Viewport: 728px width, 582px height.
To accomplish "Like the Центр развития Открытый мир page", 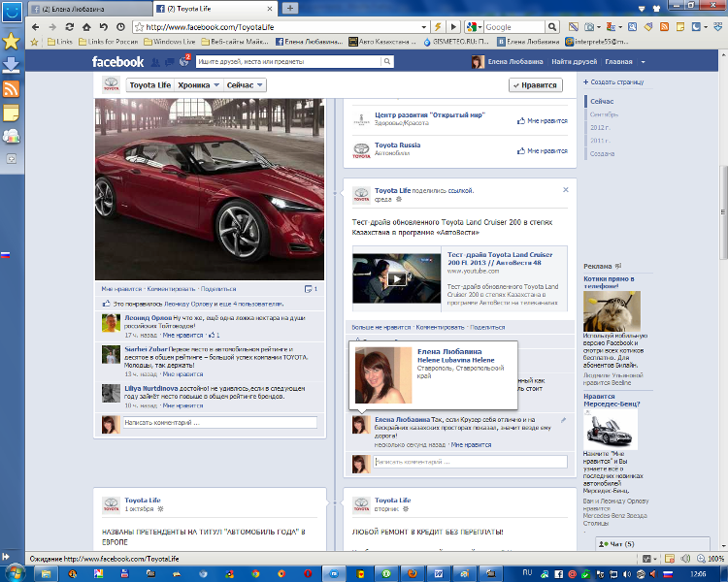I will [543, 120].
